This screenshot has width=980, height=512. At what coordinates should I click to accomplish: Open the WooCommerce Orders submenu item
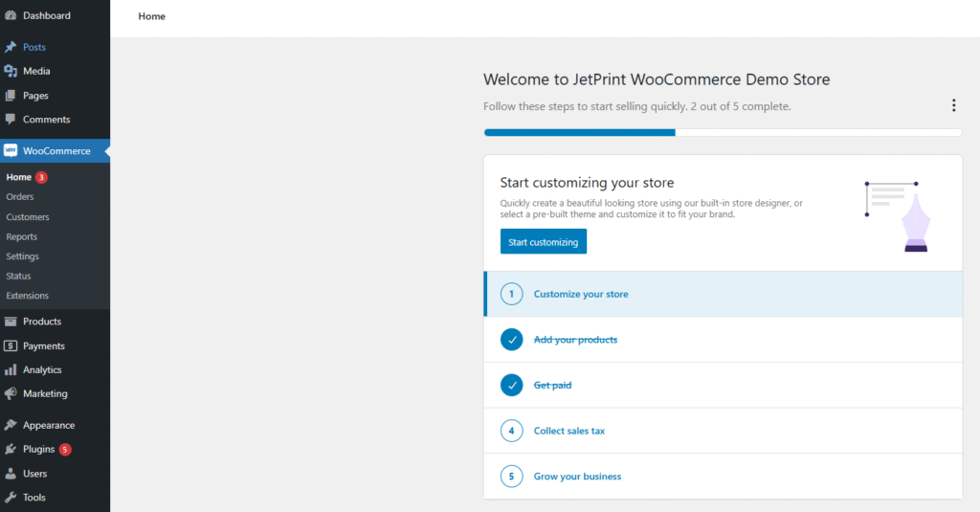[x=20, y=197]
